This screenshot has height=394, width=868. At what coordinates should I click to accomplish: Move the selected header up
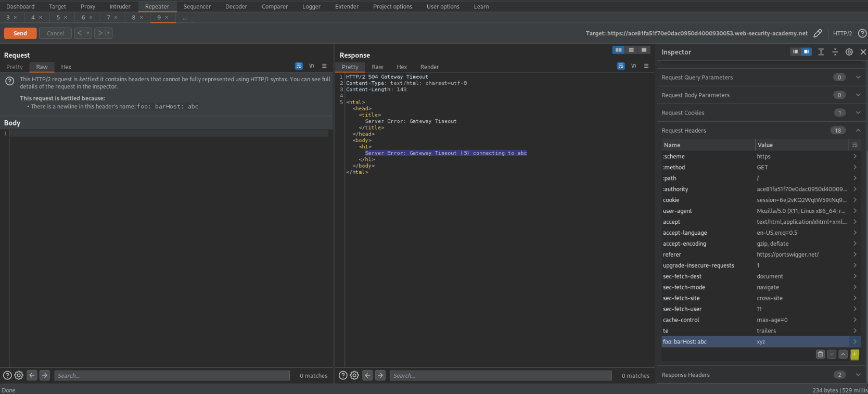(843, 354)
